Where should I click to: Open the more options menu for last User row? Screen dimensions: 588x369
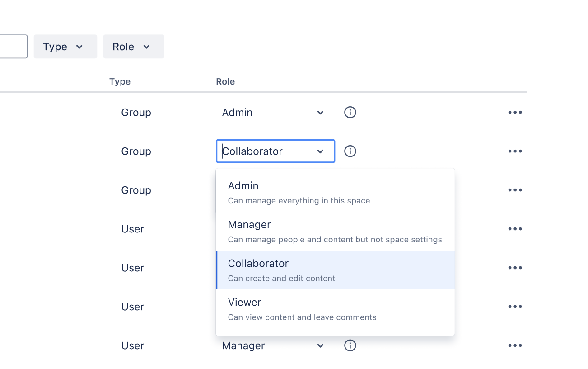coord(515,345)
